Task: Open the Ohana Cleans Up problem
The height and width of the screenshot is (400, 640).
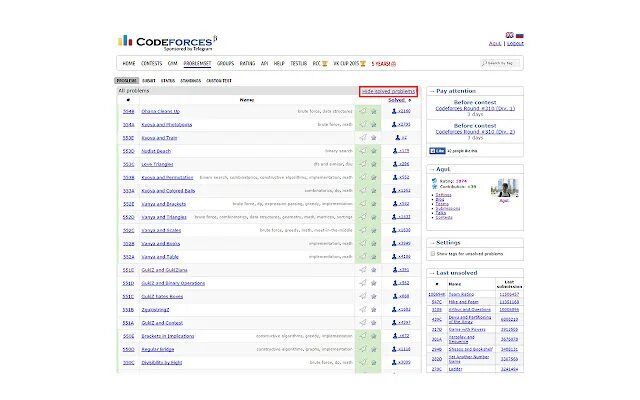Action: 160,111
